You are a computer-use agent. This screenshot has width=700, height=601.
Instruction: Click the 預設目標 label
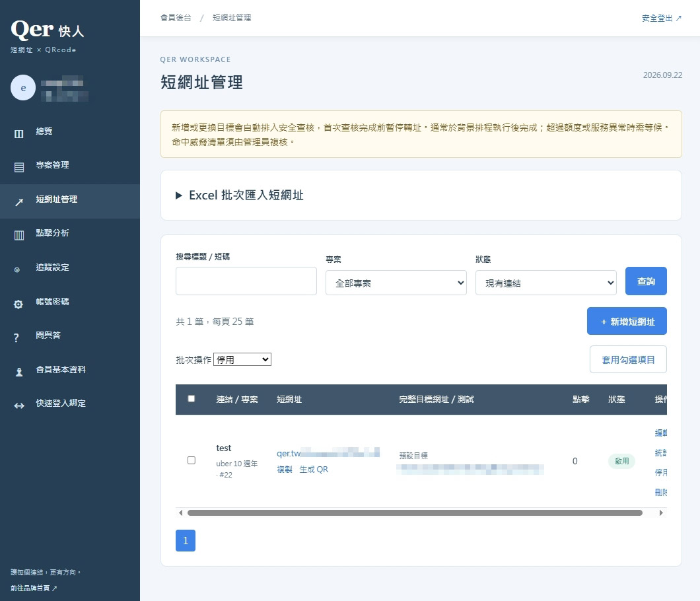tap(413, 456)
